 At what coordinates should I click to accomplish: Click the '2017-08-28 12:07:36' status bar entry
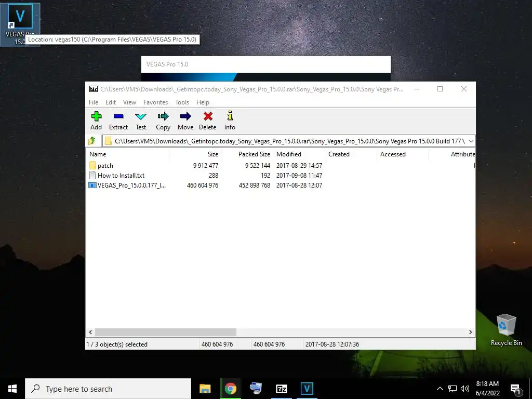pos(332,344)
